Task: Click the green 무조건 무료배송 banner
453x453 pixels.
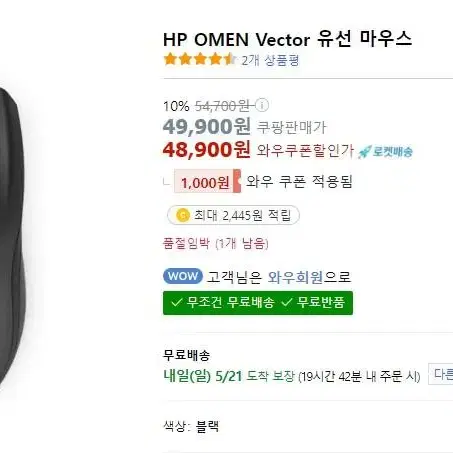Action: pos(258,303)
